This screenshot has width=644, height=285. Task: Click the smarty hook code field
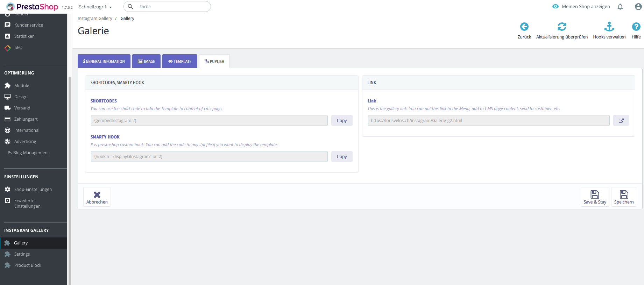coord(209,157)
